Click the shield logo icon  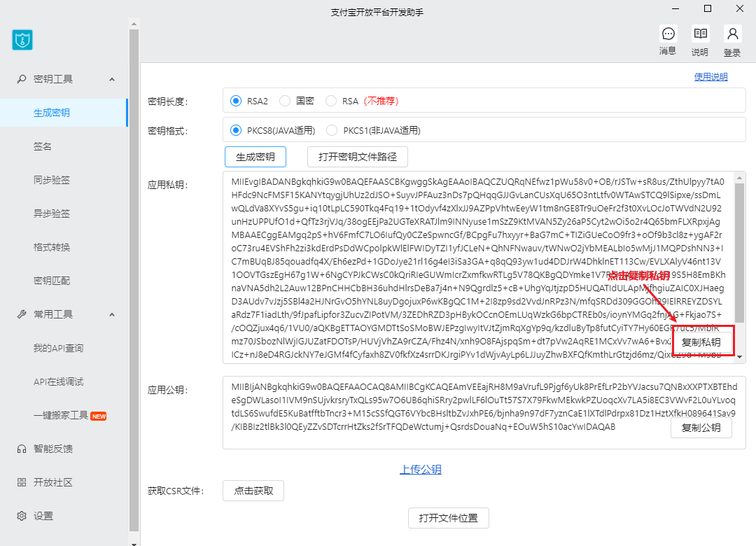(x=22, y=40)
